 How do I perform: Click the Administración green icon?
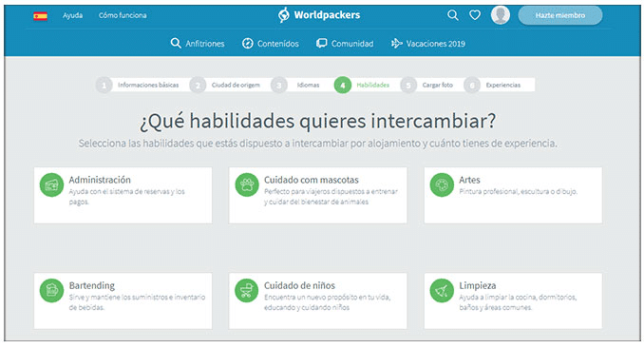(51, 185)
